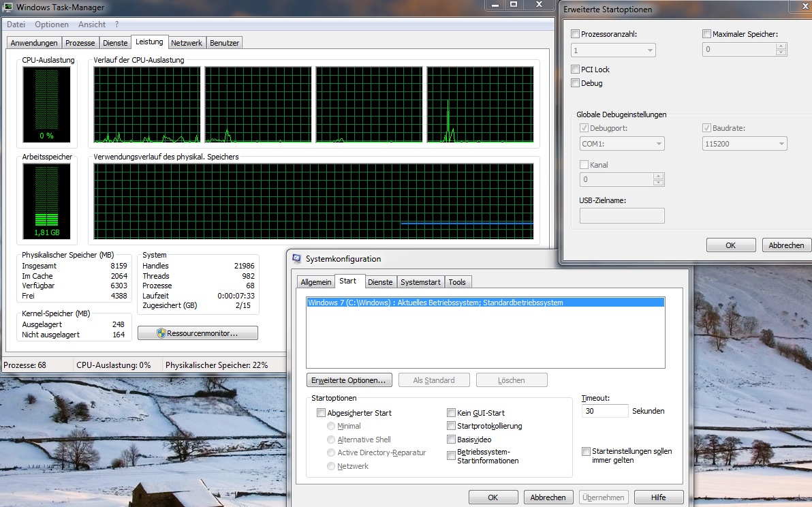The image size is (812, 507).
Task: Open the ? help menu
Action: pyautogui.click(x=117, y=25)
